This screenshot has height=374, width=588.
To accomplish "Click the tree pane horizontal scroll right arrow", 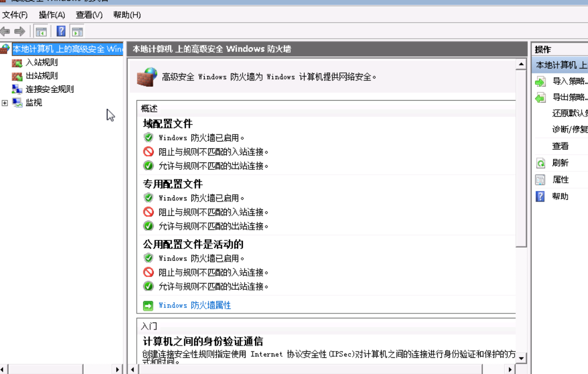I will [x=118, y=370].
